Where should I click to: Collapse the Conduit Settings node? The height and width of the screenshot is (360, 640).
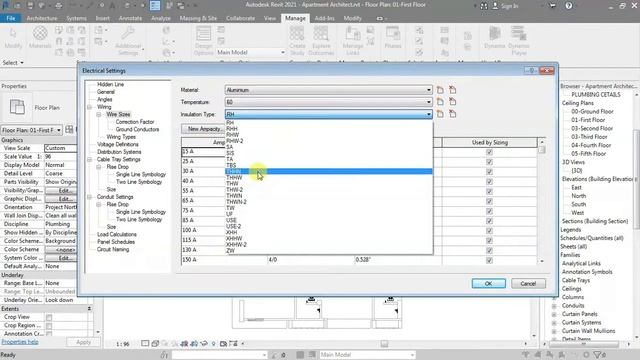(x=89, y=197)
